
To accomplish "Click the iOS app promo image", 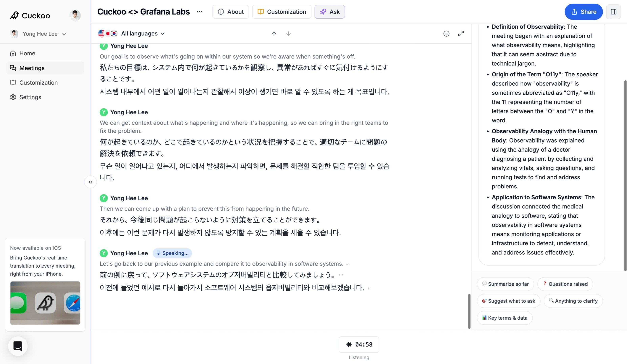I will coord(45,303).
